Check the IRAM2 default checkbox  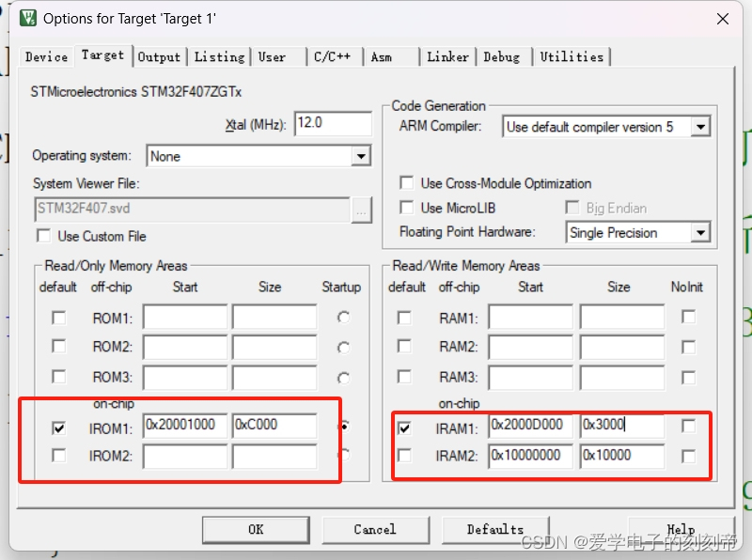click(x=404, y=455)
